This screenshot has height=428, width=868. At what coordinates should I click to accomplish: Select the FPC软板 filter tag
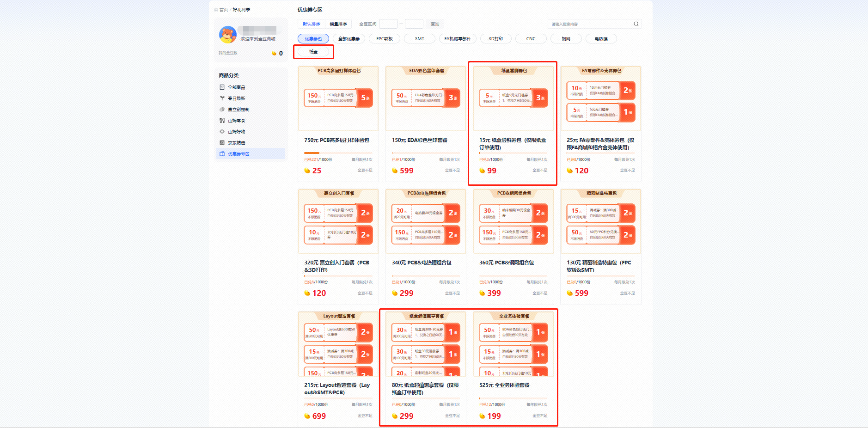(384, 39)
